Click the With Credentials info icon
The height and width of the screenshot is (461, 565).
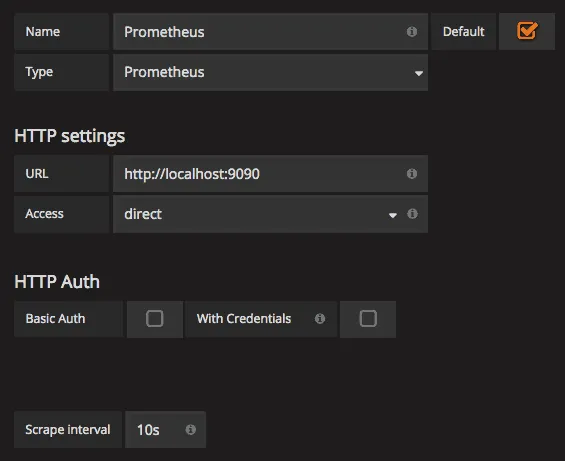320,319
